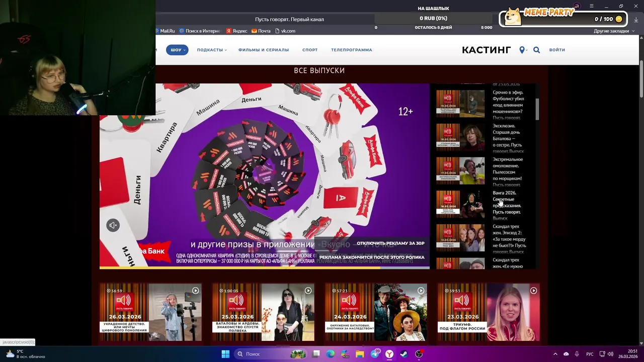This screenshot has width=644, height=362.
Task: Open Почта bookmark
Action: pos(261,31)
